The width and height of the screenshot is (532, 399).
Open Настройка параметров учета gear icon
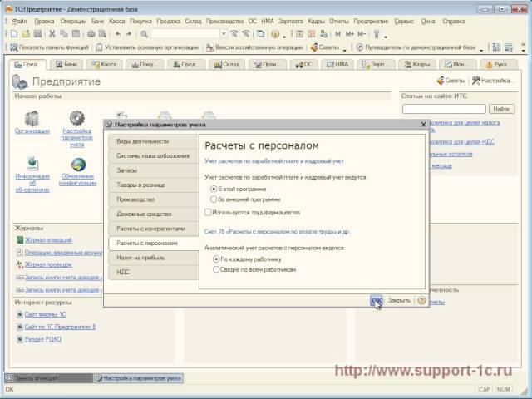[76, 117]
